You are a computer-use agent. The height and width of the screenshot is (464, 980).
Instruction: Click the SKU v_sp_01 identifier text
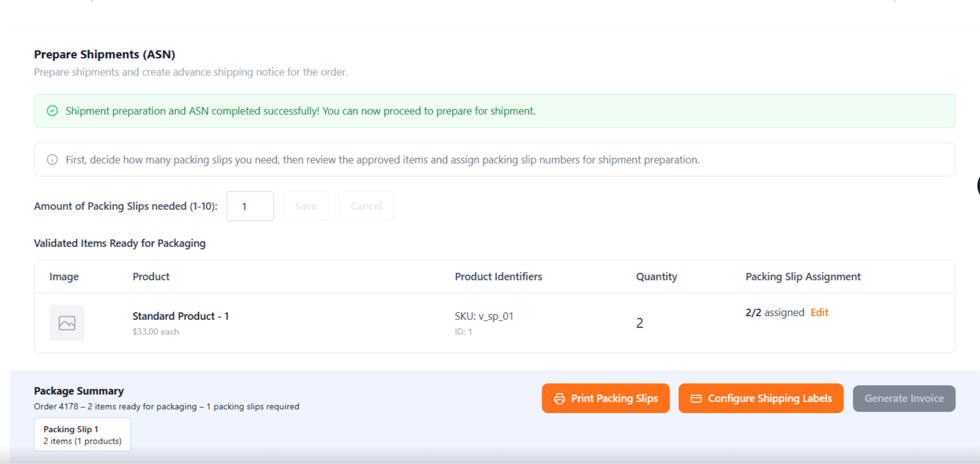point(484,316)
